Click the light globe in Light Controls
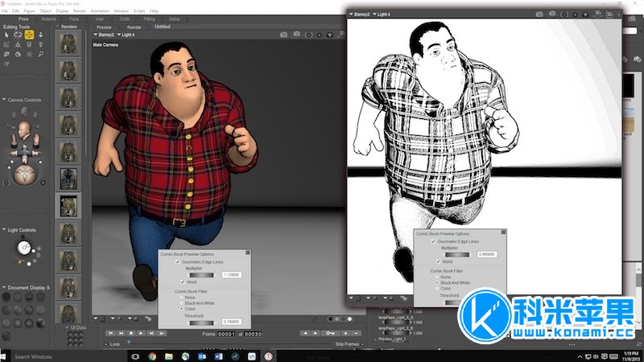Image resolution: width=644 pixels, height=362 pixels. click(24, 248)
